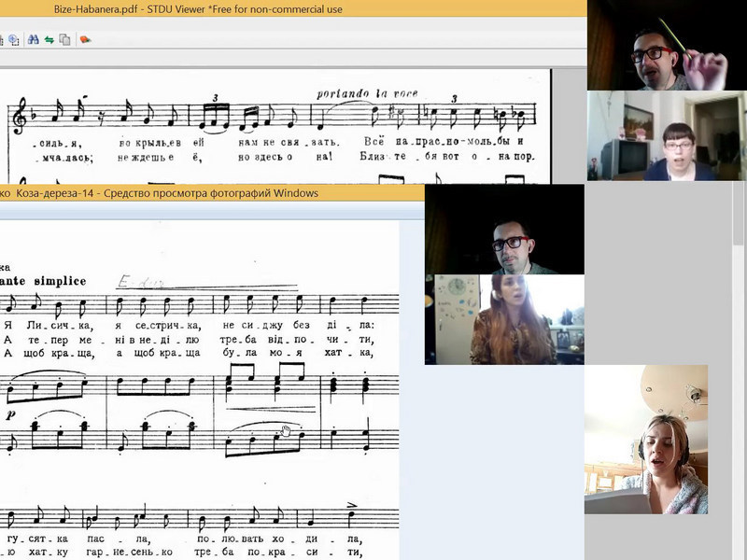Click the lyric "тре.ба від.по.чи.ти,"
The height and width of the screenshot is (560, 747).
click(297, 340)
